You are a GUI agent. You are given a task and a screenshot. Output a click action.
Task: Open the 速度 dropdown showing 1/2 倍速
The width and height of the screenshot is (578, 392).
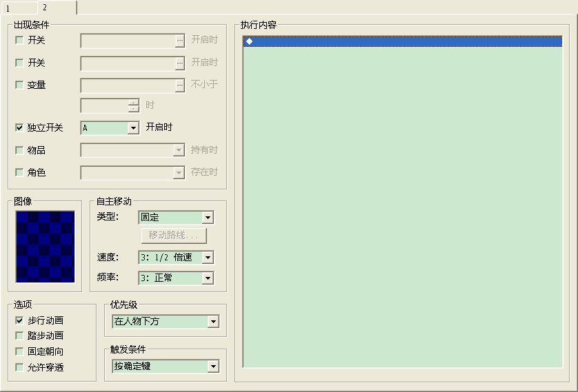(x=176, y=258)
